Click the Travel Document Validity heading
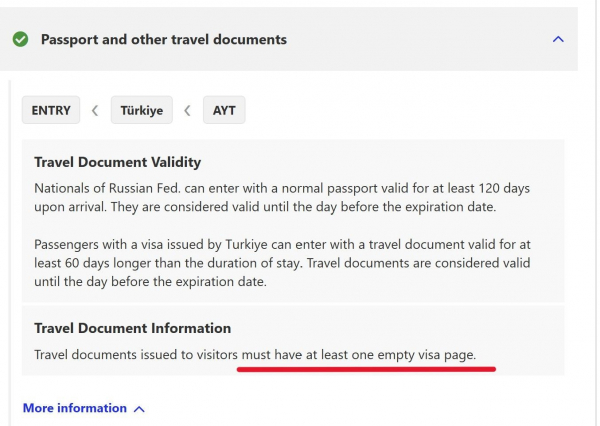The height and width of the screenshot is (426, 600). pyautogui.click(x=117, y=162)
